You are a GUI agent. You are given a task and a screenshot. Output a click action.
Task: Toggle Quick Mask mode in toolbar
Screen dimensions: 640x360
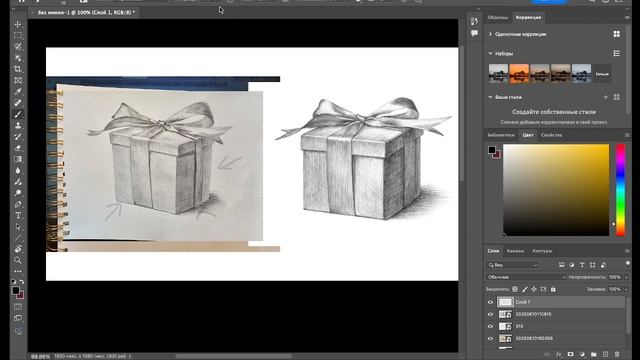tap(18, 307)
